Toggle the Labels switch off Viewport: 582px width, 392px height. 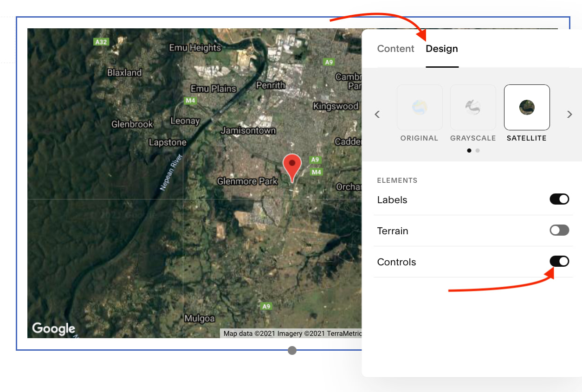[559, 199]
